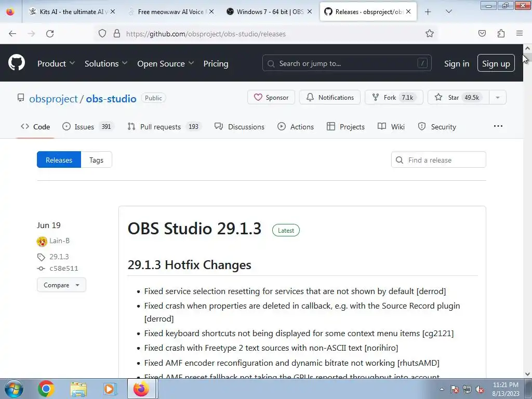532x399 pixels.
Task: Expand the Product menu
Action: pyautogui.click(x=56, y=63)
